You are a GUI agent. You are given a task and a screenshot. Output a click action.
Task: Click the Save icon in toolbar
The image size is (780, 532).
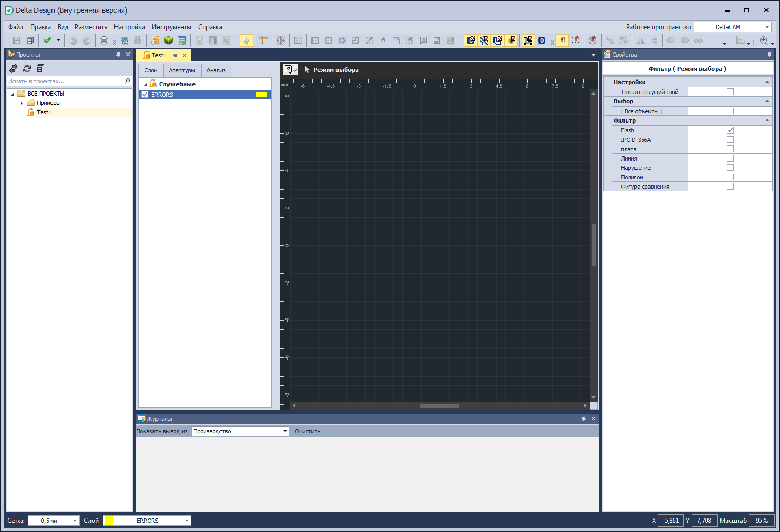click(17, 41)
